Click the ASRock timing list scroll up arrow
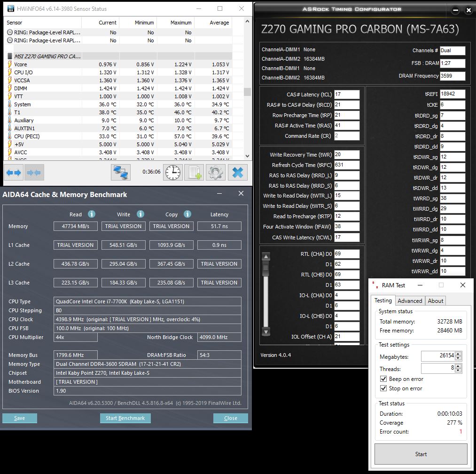 pos(266,256)
